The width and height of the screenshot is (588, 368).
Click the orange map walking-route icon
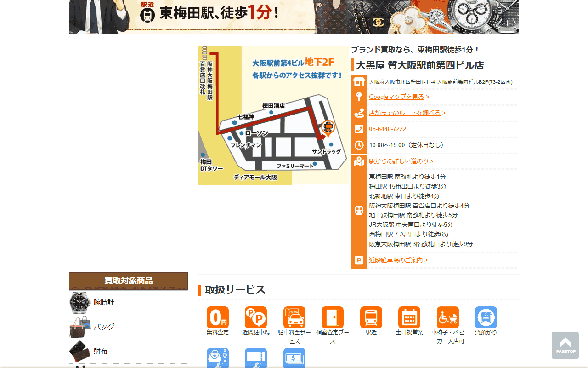click(359, 162)
